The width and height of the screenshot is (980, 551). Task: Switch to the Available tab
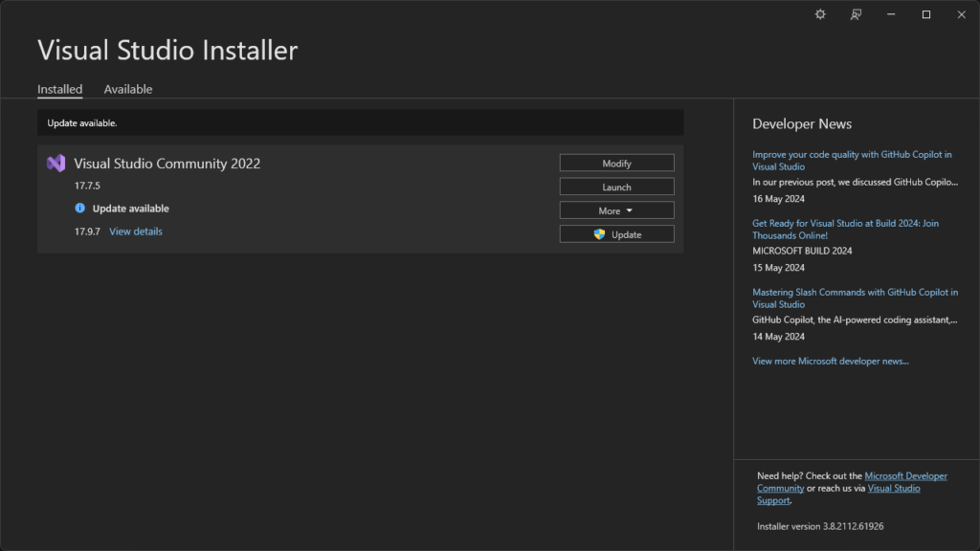pyautogui.click(x=128, y=89)
